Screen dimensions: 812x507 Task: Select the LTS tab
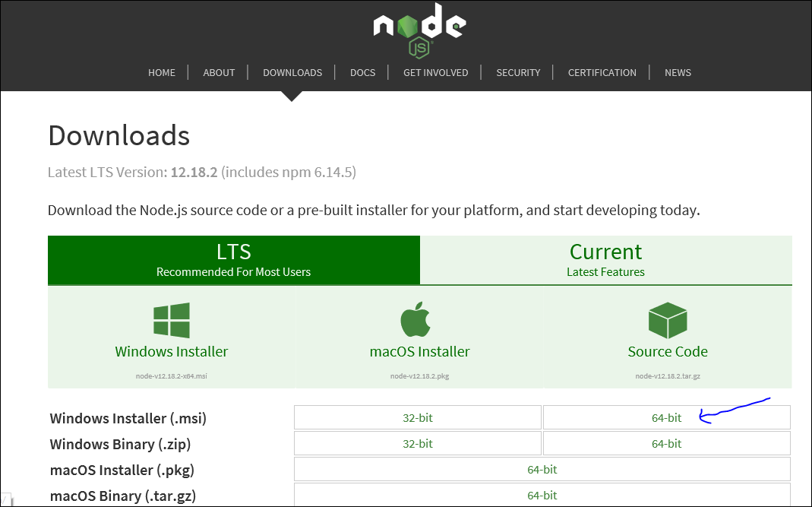point(233,260)
